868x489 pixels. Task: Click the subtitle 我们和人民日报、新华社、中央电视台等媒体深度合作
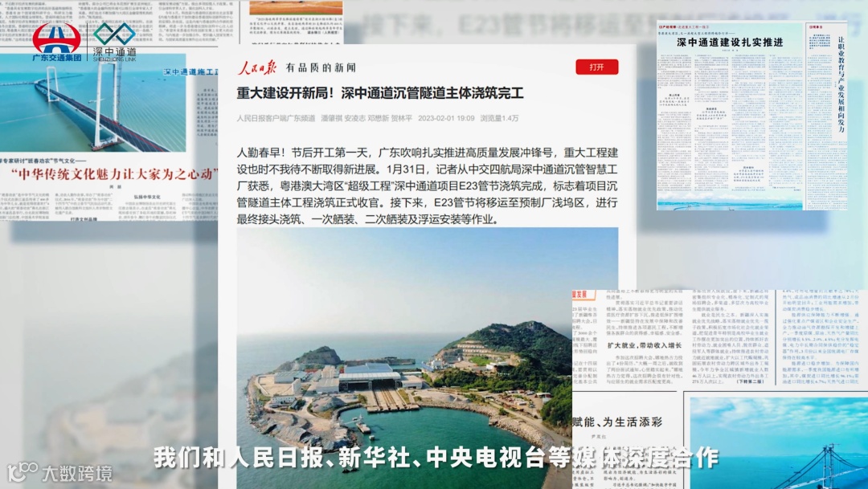[436, 458]
